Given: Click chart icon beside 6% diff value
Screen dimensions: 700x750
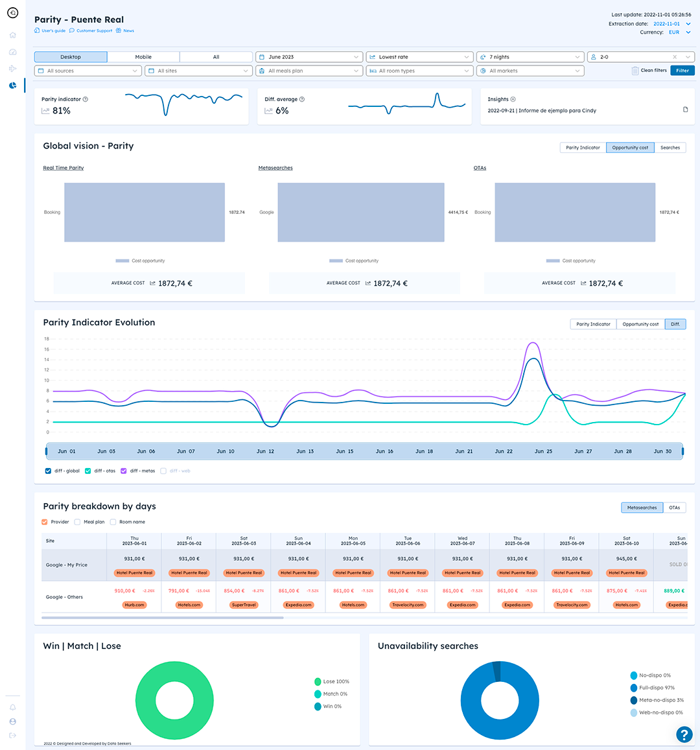Looking at the screenshot, I should point(269,111).
